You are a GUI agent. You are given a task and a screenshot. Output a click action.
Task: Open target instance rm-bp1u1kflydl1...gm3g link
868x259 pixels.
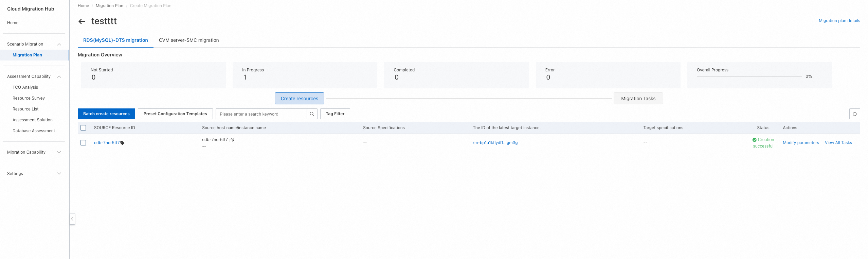pyautogui.click(x=495, y=143)
